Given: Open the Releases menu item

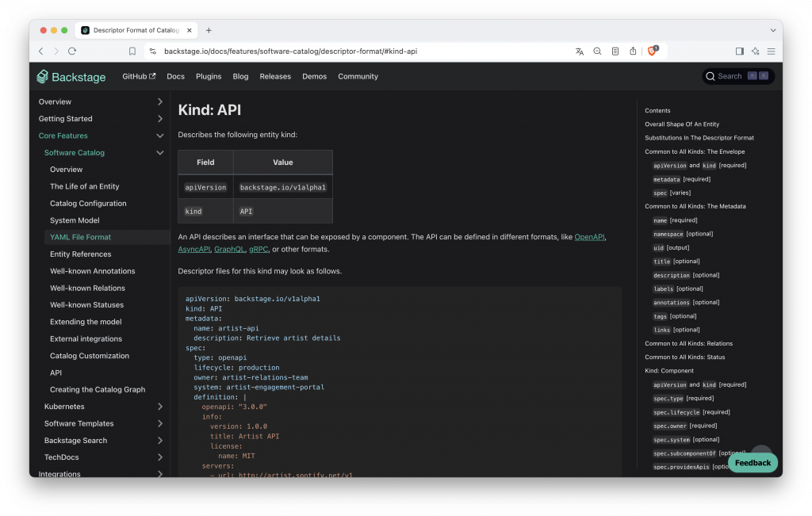Looking at the screenshot, I should coord(275,76).
